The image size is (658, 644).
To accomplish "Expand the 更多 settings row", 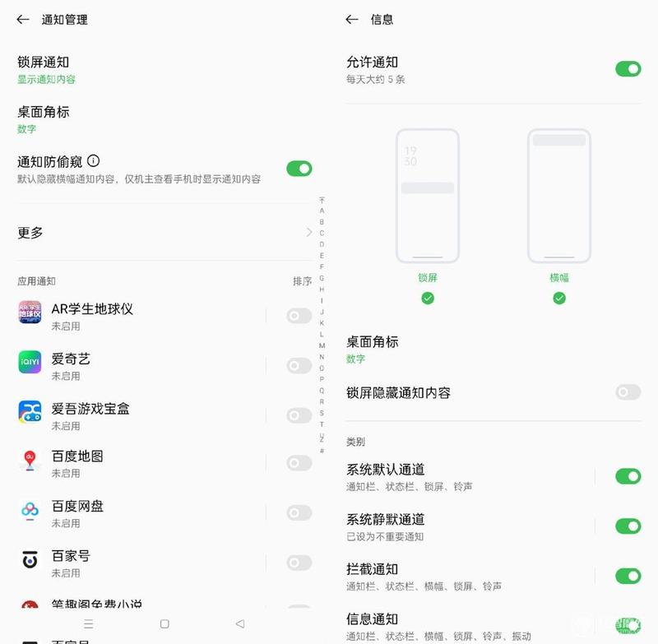I will [x=164, y=233].
